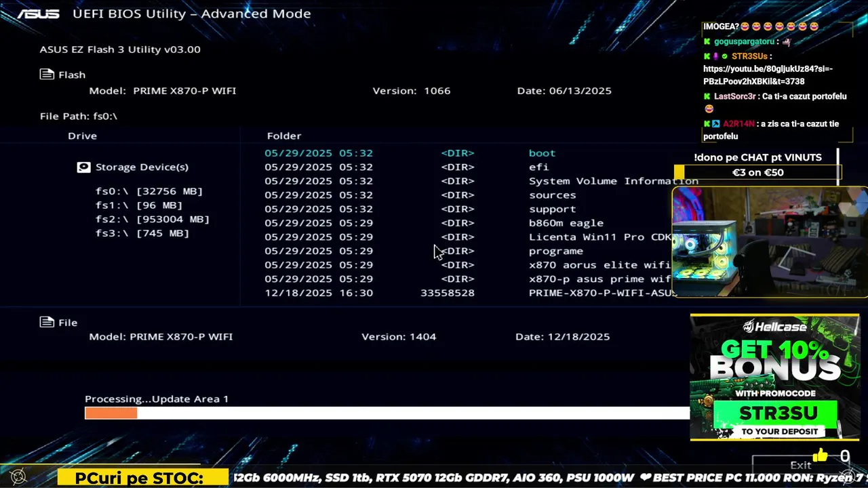Image resolution: width=868 pixels, height=488 pixels.
Task: Open the youtu.be link in chat
Action: (768, 75)
